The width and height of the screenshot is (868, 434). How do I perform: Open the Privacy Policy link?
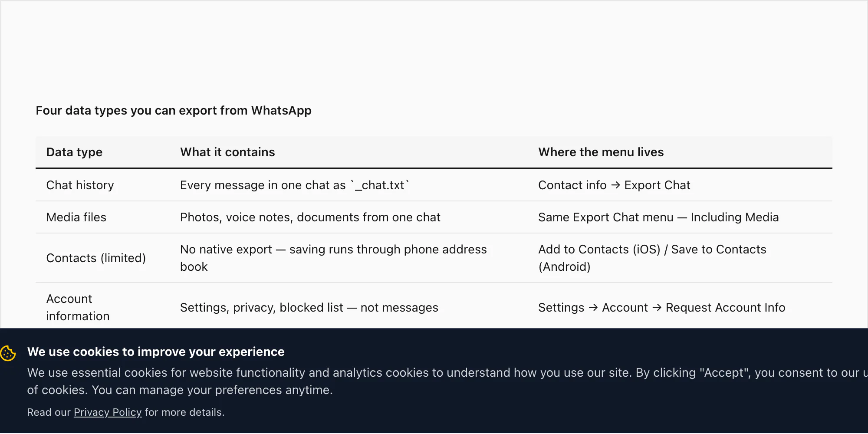pos(108,412)
